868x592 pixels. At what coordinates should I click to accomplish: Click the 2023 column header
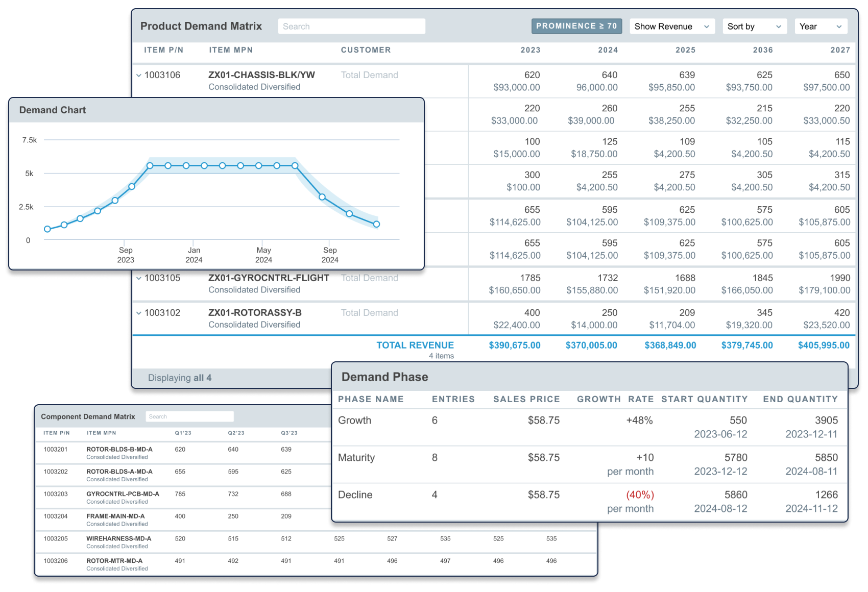coord(530,50)
